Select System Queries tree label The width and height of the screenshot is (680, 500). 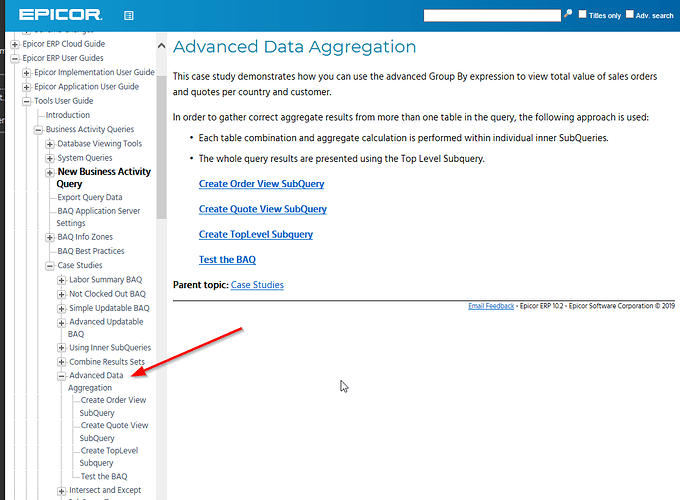pos(85,158)
